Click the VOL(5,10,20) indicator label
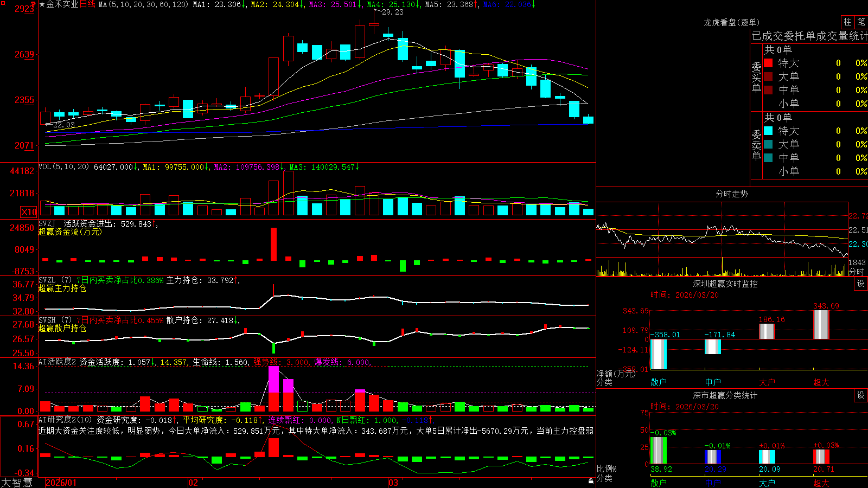This screenshot has height=488, width=868. tap(63, 167)
